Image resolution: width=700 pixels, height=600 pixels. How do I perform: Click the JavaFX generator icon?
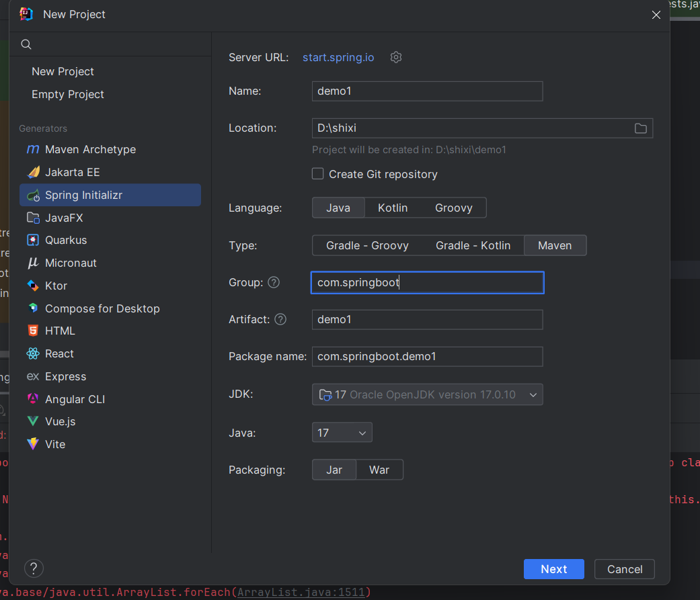(x=33, y=218)
